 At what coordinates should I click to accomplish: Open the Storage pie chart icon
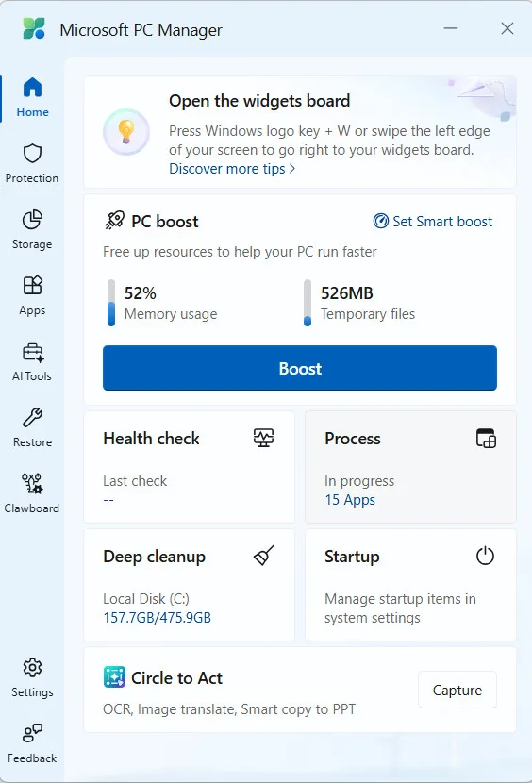coord(32,220)
